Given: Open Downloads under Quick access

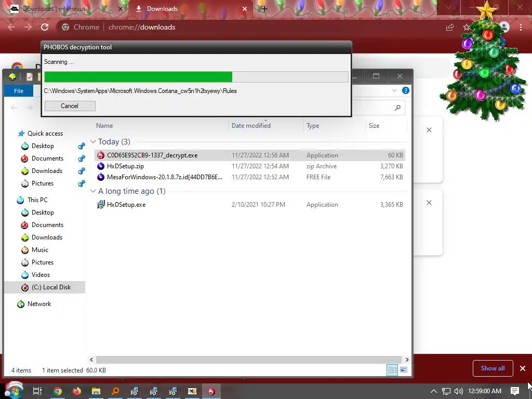Looking at the screenshot, I should pyautogui.click(x=47, y=170).
